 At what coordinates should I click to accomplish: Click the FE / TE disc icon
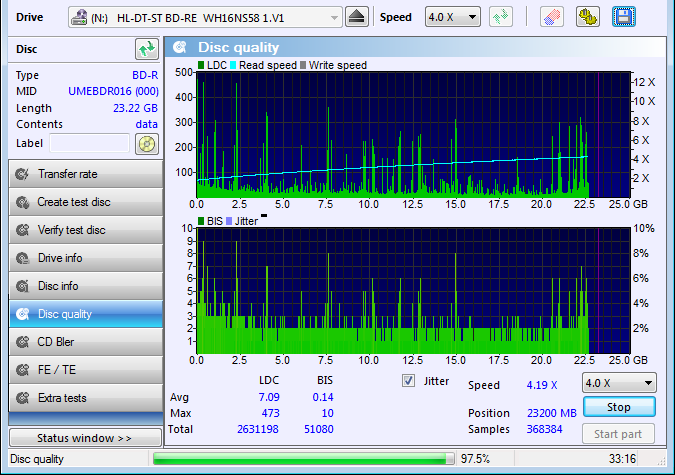point(22,370)
